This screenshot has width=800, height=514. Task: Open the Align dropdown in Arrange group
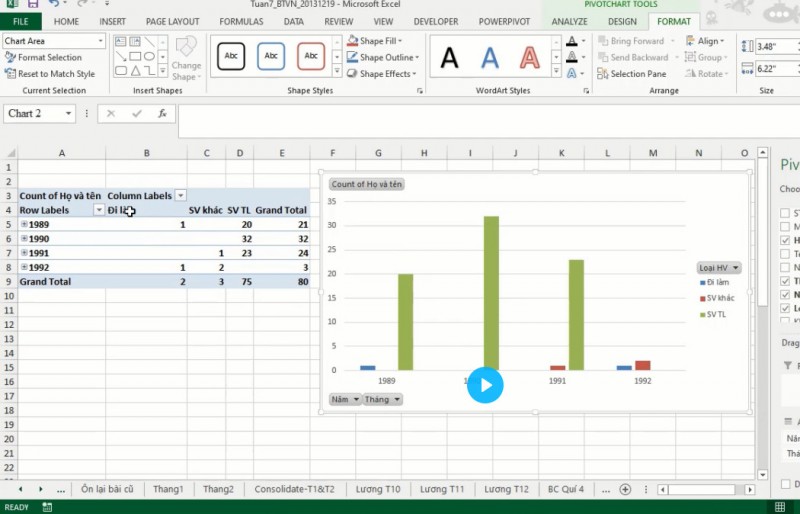pos(705,41)
